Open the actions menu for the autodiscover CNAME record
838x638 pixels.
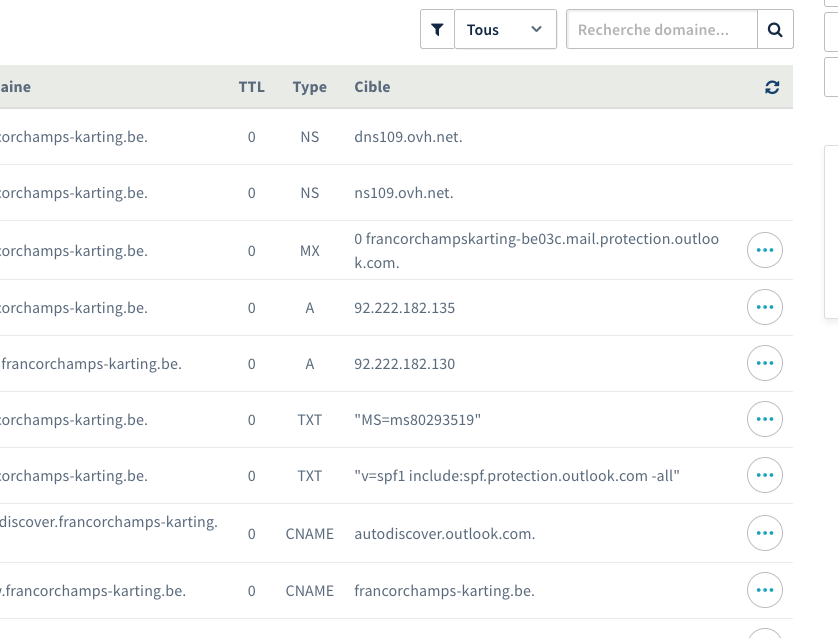(765, 533)
